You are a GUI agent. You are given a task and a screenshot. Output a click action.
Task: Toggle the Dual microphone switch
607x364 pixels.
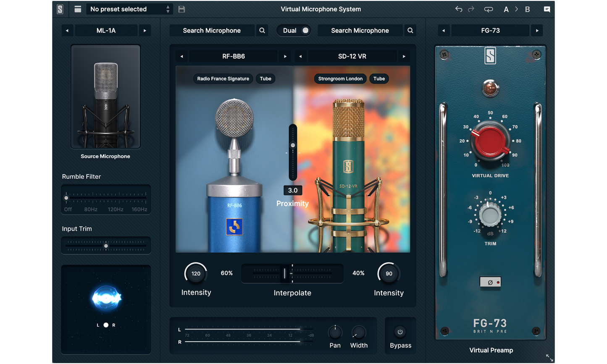pyautogui.click(x=305, y=31)
